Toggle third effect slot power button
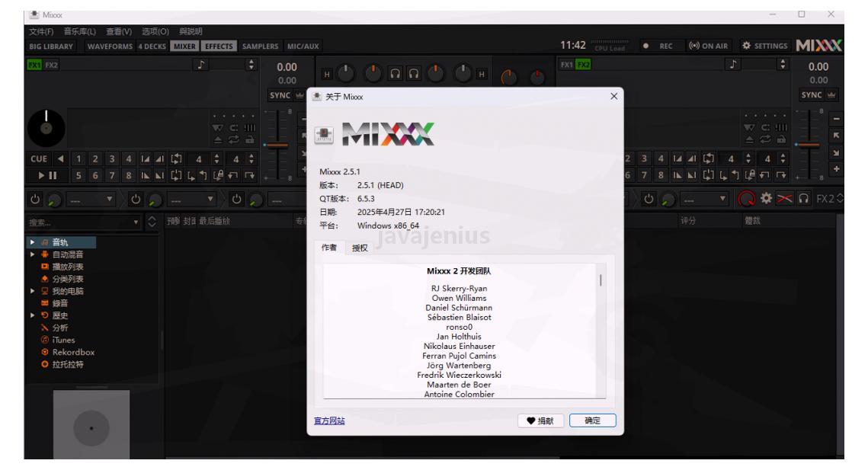Image resolution: width=868 pixels, height=470 pixels. pos(236,199)
